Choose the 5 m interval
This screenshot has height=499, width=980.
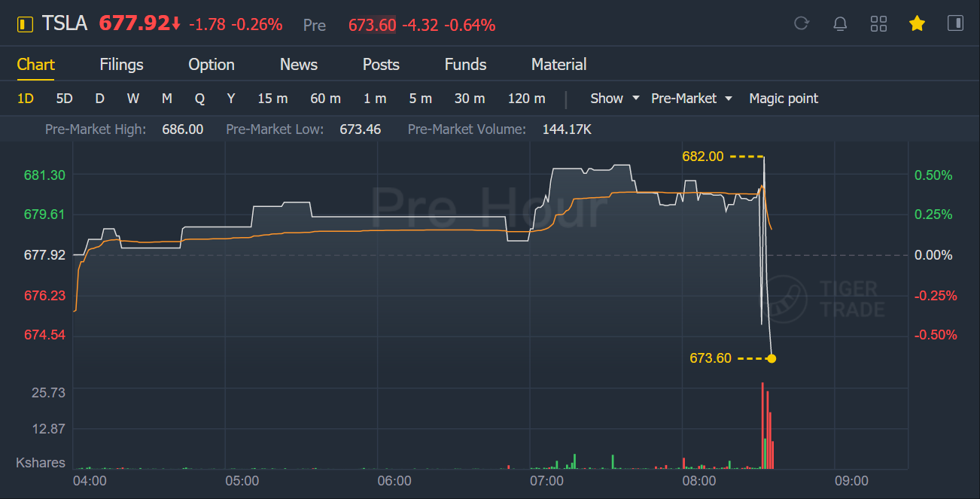tap(421, 99)
